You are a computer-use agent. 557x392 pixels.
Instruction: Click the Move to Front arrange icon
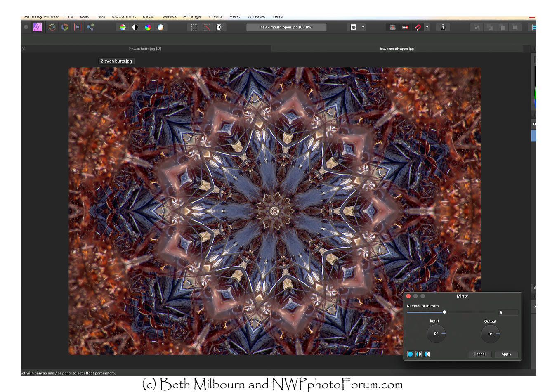(x=515, y=27)
